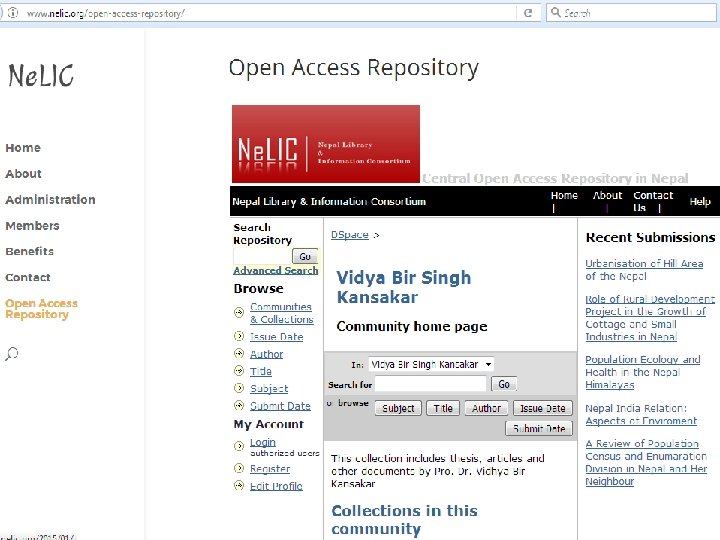
Task: Open 'A Review of Population Census' submission
Action: pyautogui.click(x=646, y=462)
